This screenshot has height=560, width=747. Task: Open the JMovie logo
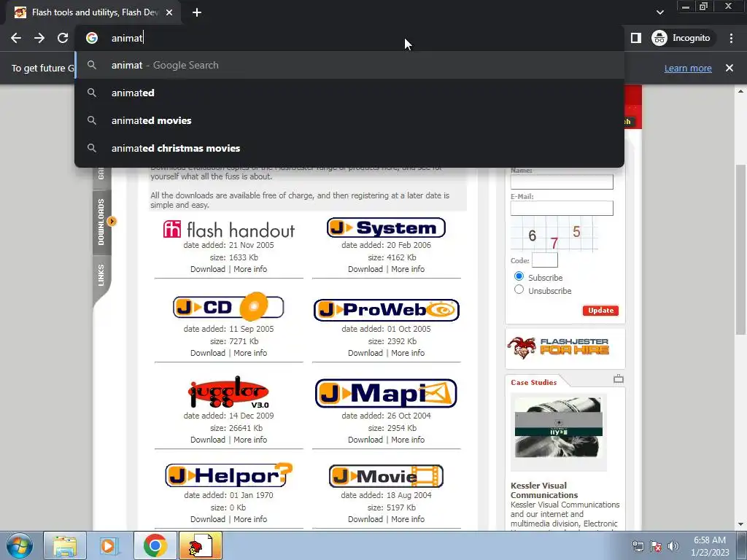387,476
